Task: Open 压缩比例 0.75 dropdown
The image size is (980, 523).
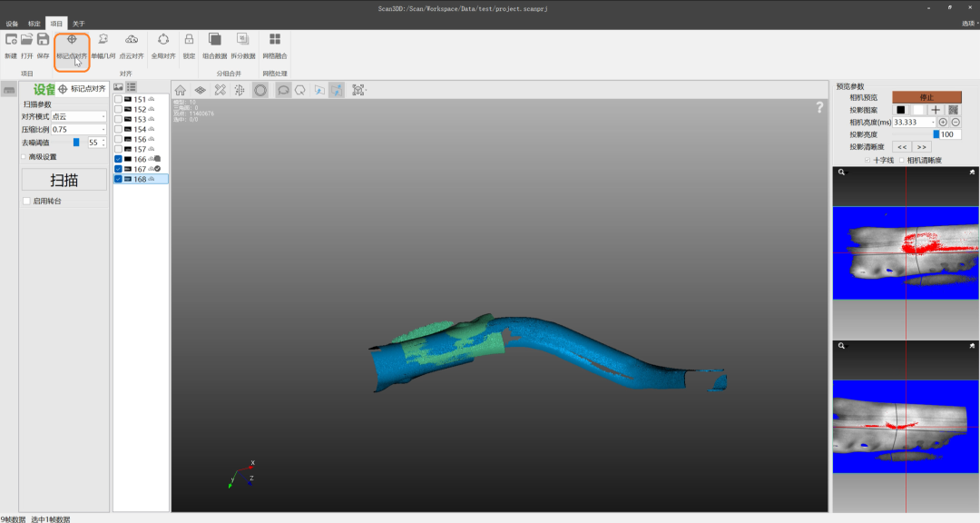Action: click(x=78, y=130)
